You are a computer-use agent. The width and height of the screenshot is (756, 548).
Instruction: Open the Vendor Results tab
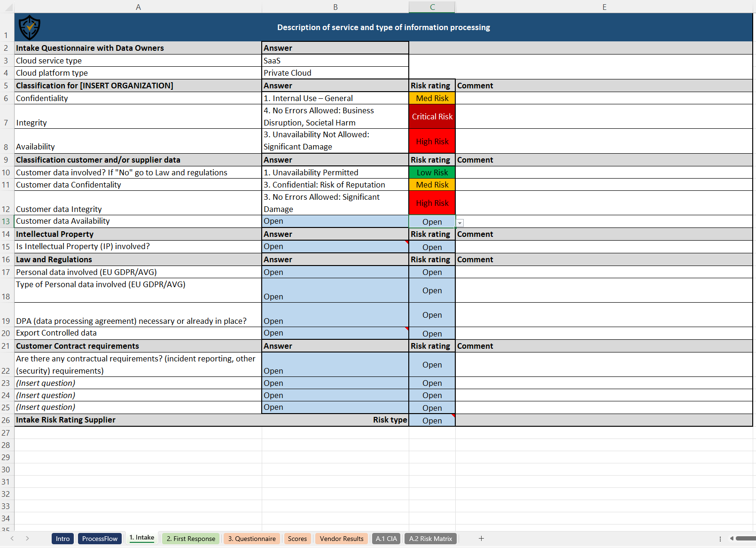342,539
